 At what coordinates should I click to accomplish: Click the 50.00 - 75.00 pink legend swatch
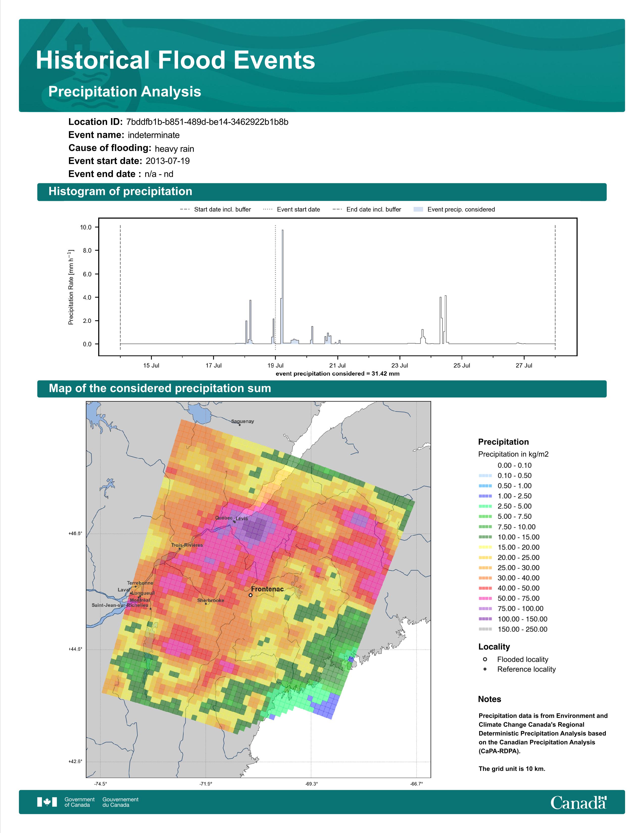(485, 598)
